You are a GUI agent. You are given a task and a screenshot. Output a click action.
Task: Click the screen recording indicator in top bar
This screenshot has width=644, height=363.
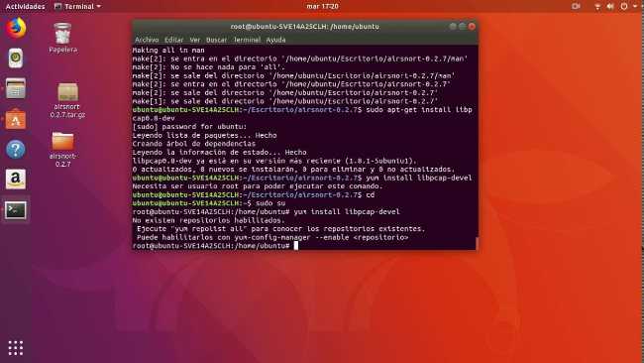[x=576, y=6]
